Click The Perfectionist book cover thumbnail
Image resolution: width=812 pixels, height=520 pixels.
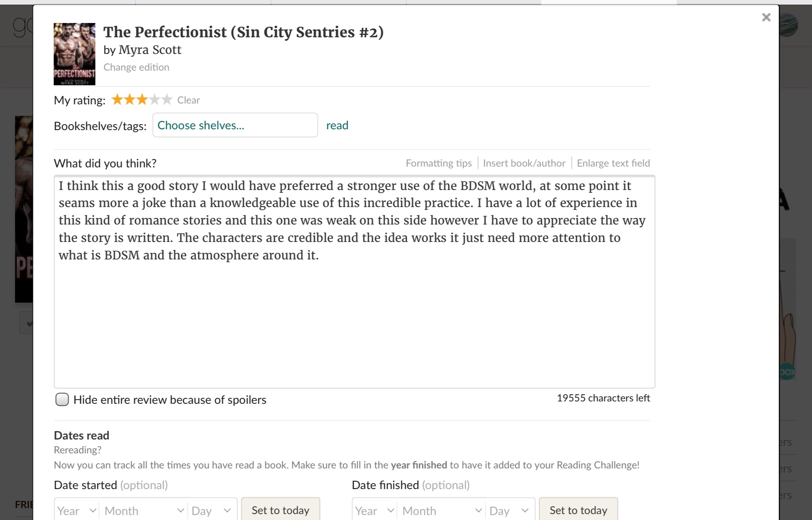75,54
